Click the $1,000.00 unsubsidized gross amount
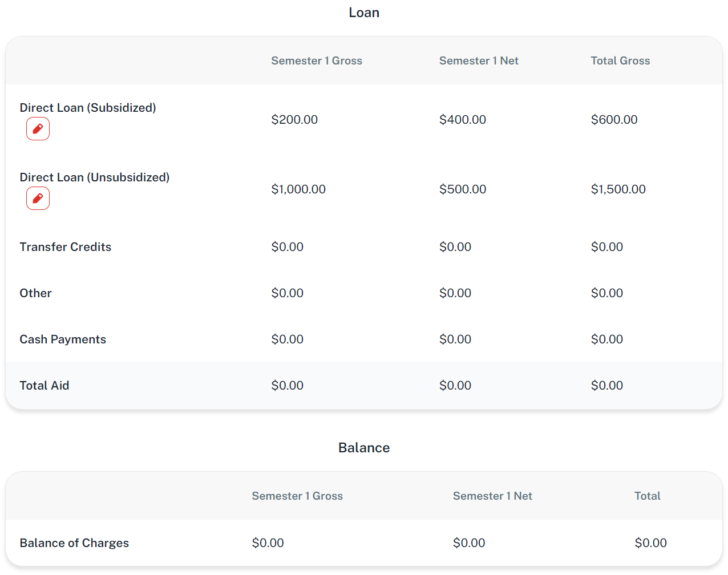The height and width of the screenshot is (575, 728). click(x=298, y=189)
